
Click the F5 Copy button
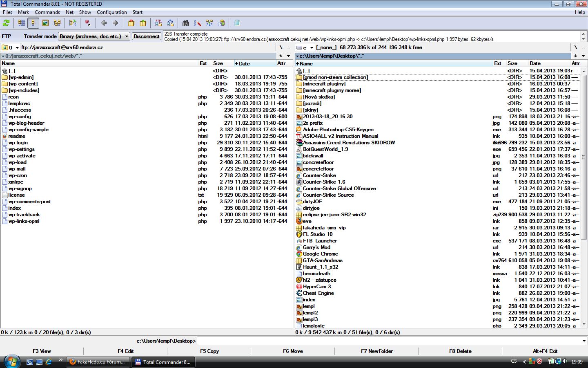click(209, 351)
